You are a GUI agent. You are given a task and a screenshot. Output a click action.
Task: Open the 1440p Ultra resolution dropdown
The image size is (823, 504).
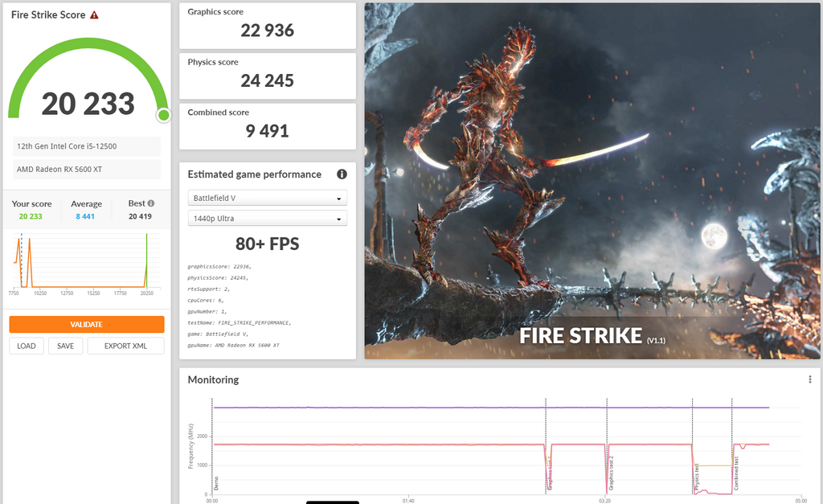[x=267, y=219]
